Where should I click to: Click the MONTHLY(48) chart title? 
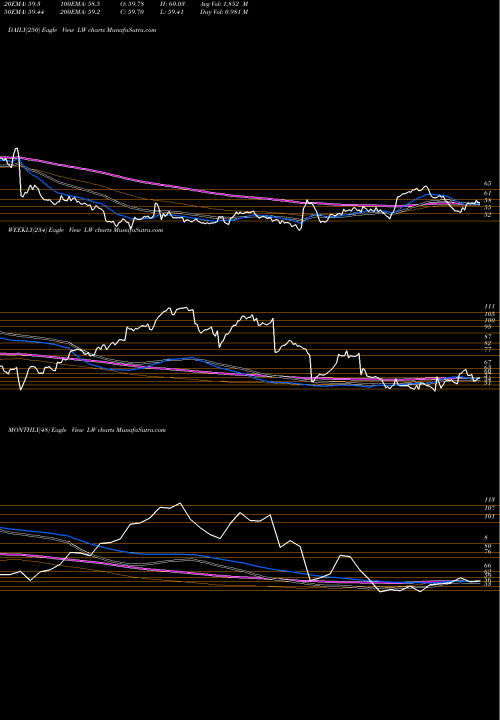[87, 430]
